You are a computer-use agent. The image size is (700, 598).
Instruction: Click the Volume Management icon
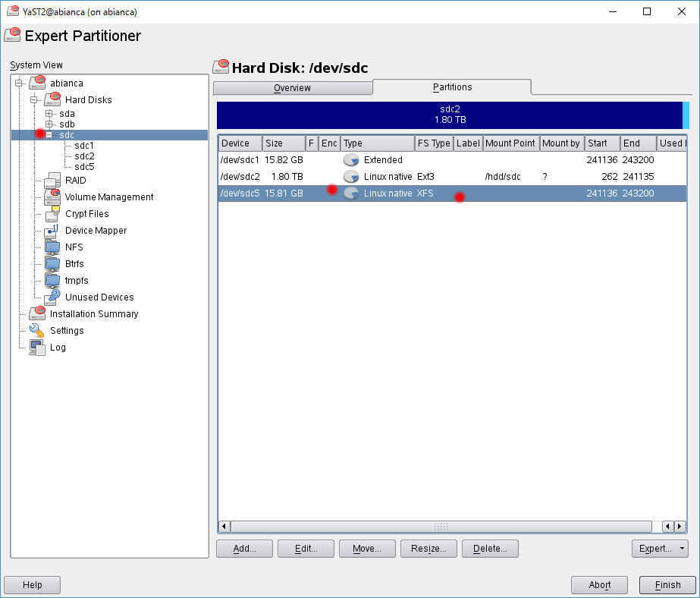[52, 197]
